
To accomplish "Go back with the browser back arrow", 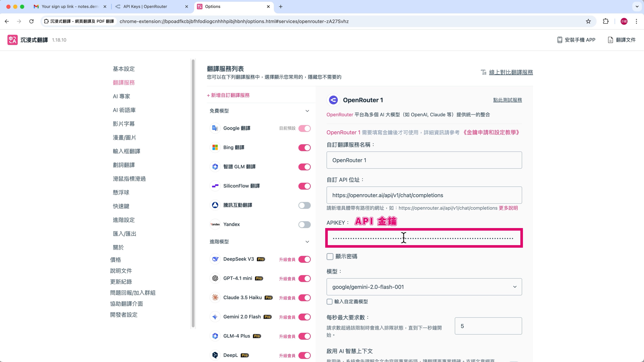I will [7, 21].
